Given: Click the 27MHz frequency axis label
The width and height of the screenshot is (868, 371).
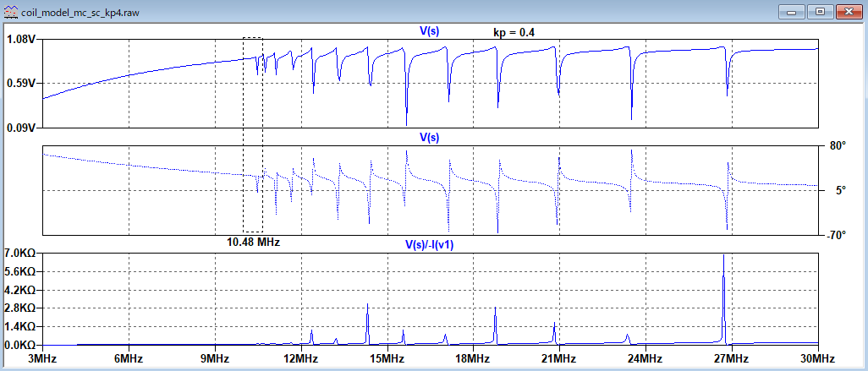Looking at the screenshot, I should tap(732, 358).
